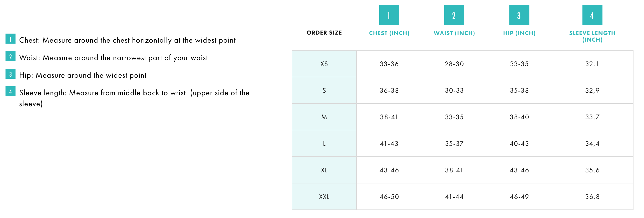The image size is (644, 218).
Task: Click the large teal number 2 waist icon
Action: (454, 15)
